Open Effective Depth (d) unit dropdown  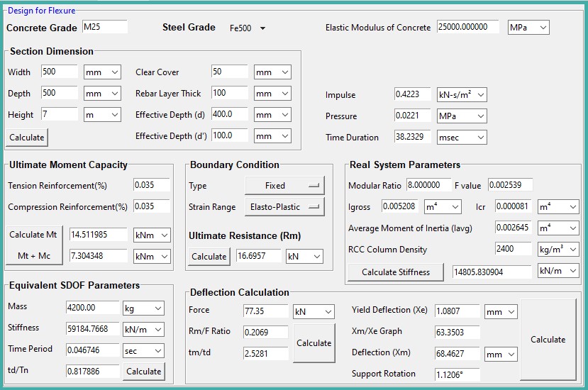tap(272, 115)
